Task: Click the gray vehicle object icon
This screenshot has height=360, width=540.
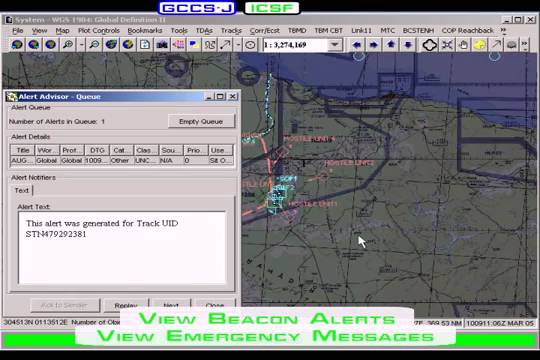Action: [512, 45]
